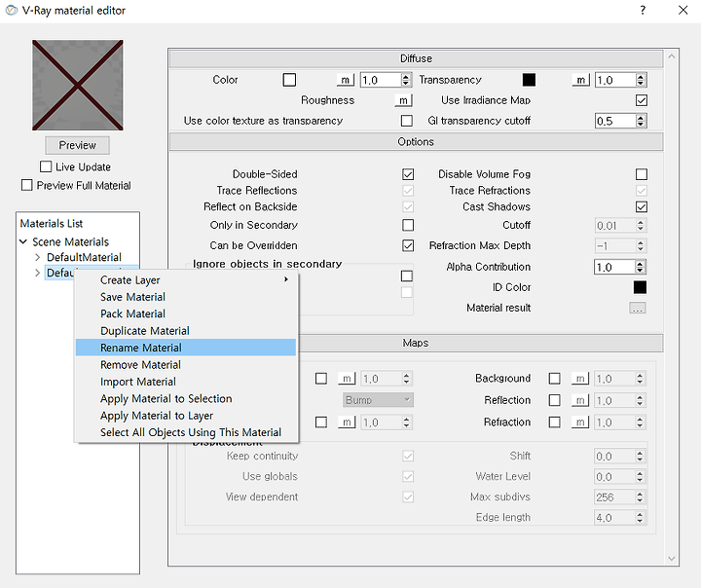Click the V-Ray logo in the title bar
This screenshot has height=588, width=701.
11,10
